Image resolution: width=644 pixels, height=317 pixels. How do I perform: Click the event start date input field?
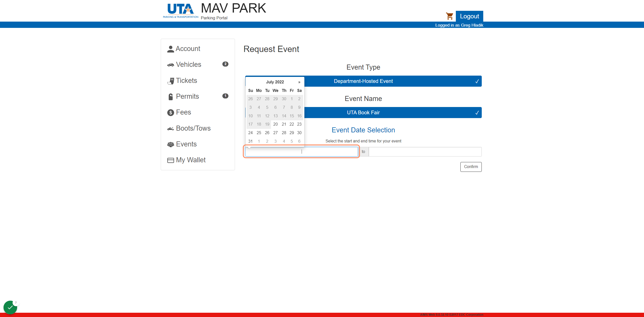pos(302,152)
